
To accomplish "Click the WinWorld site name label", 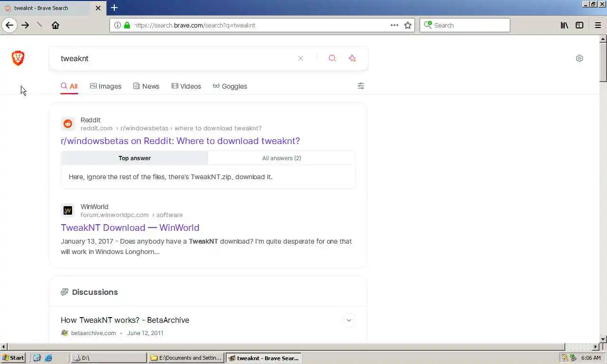I will (x=94, y=207).
